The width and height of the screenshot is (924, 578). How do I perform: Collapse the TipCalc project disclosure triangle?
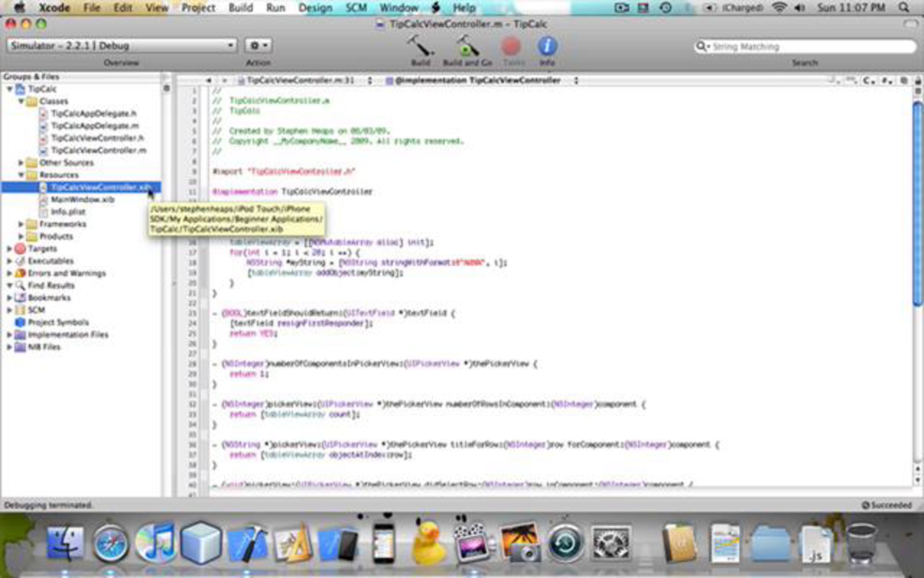[x=10, y=89]
